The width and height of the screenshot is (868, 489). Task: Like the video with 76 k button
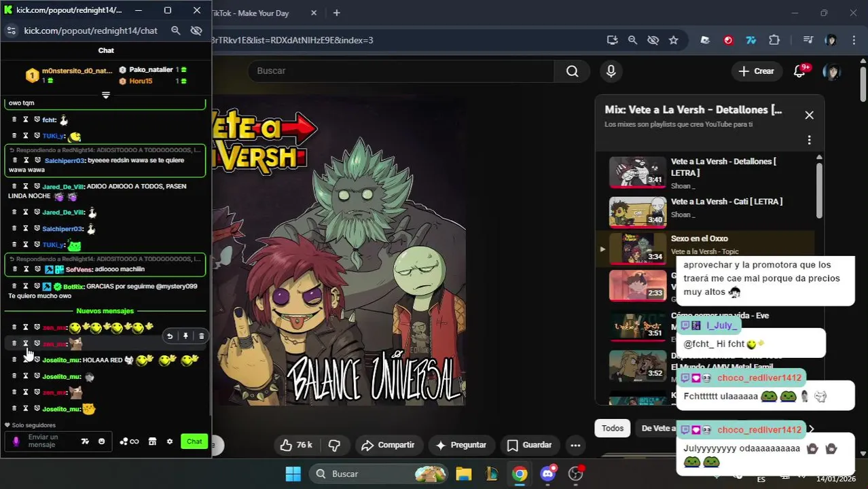(295, 445)
